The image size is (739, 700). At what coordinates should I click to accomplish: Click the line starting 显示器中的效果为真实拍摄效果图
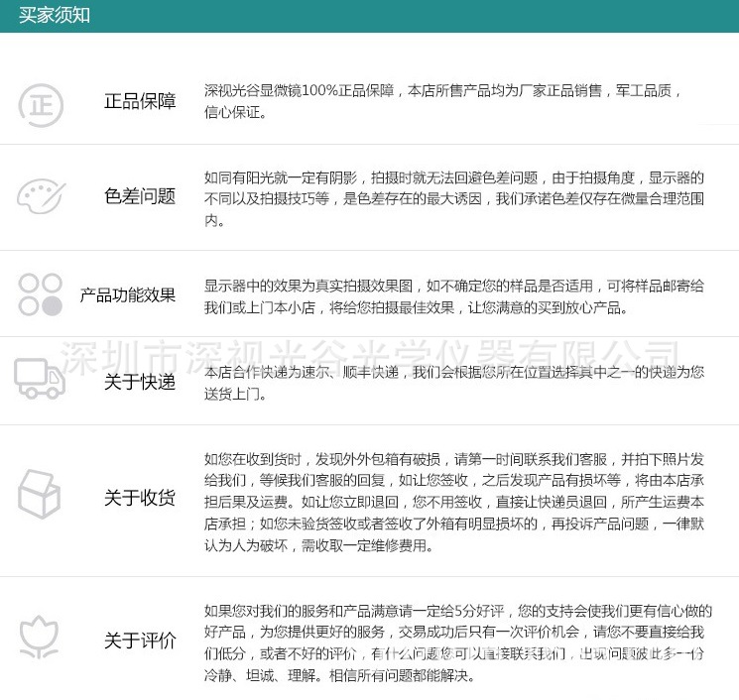pos(454,286)
